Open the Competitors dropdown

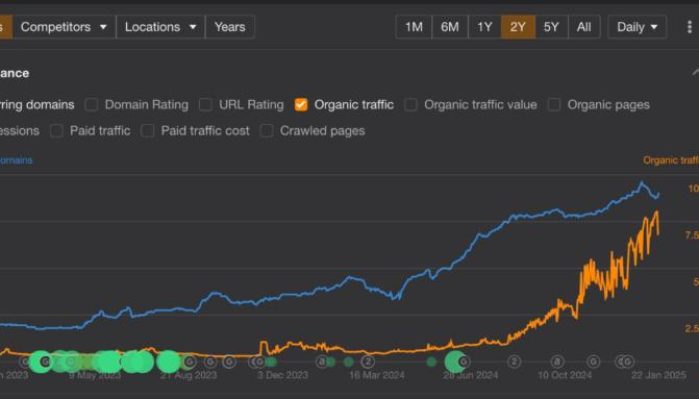pos(64,27)
